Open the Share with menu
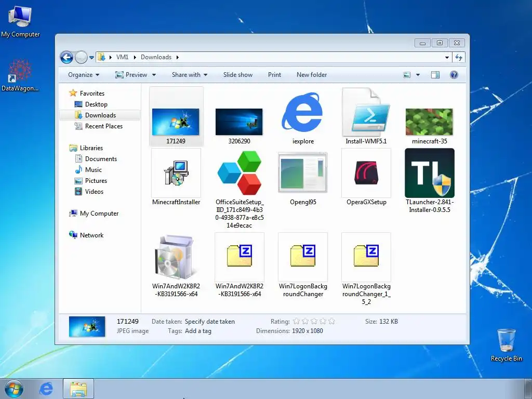532x399 pixels. (189, 75)
